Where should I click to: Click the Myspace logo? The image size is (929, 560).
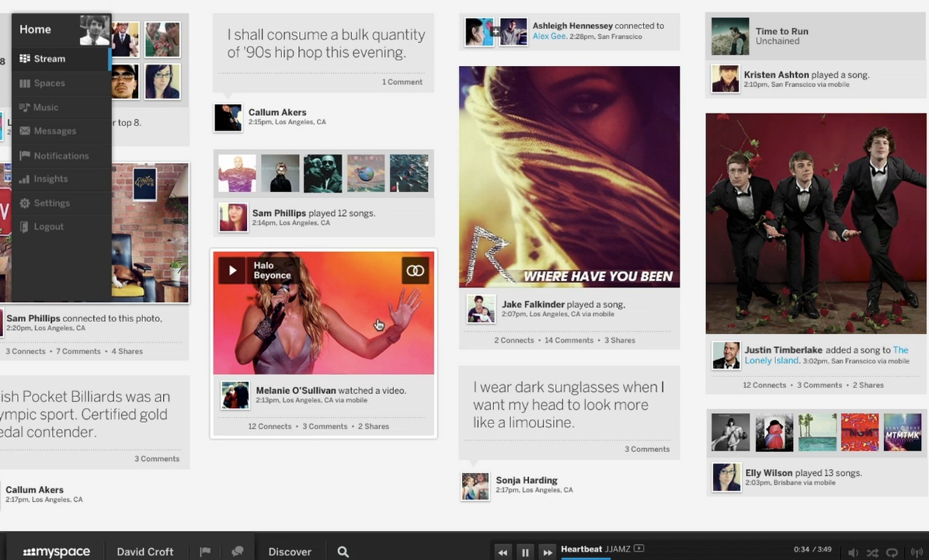coord(55,551)
